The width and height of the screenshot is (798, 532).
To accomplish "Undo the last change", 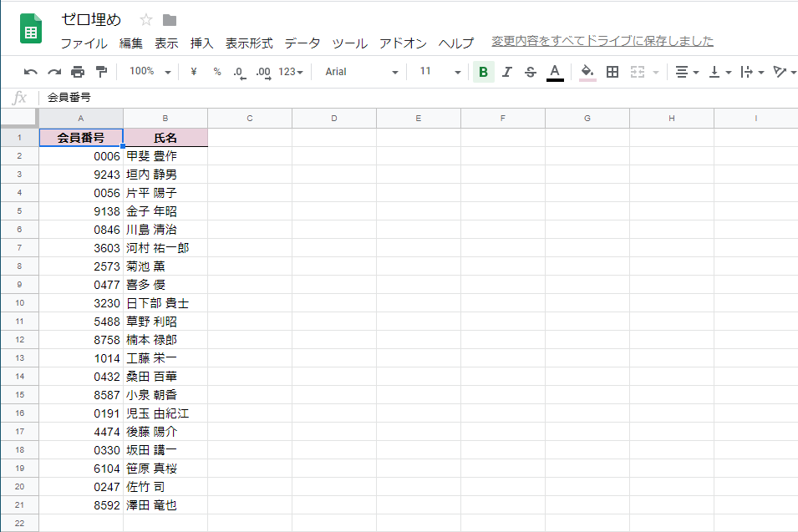I will click(30, 72).
